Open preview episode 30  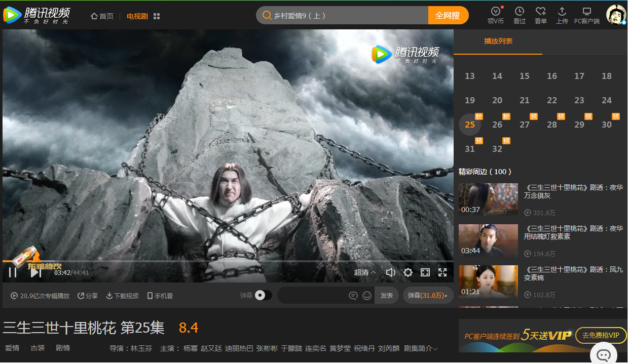607,125
